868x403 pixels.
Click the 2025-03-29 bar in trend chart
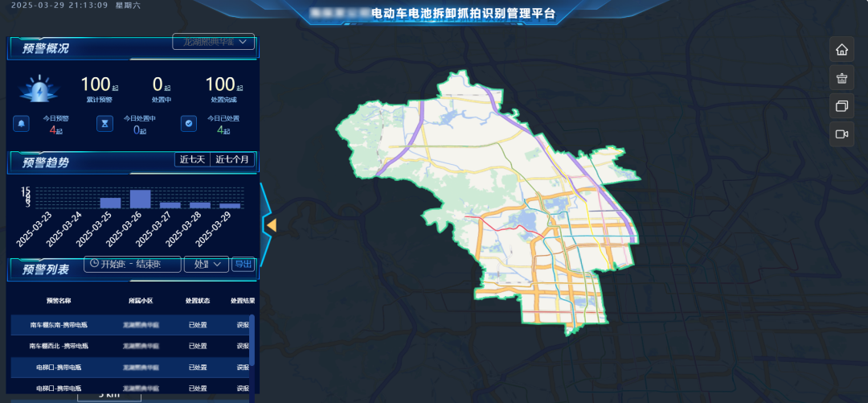[231, 206]
